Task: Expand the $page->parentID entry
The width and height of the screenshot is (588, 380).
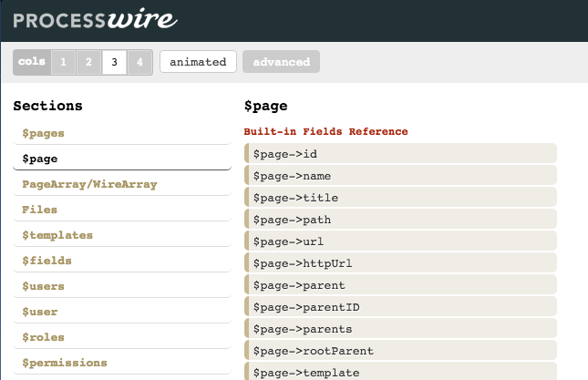Action: pos(400,306)
